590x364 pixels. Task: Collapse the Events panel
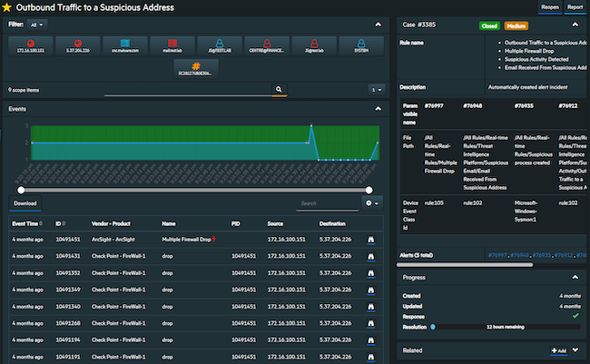tap(378, 109)
